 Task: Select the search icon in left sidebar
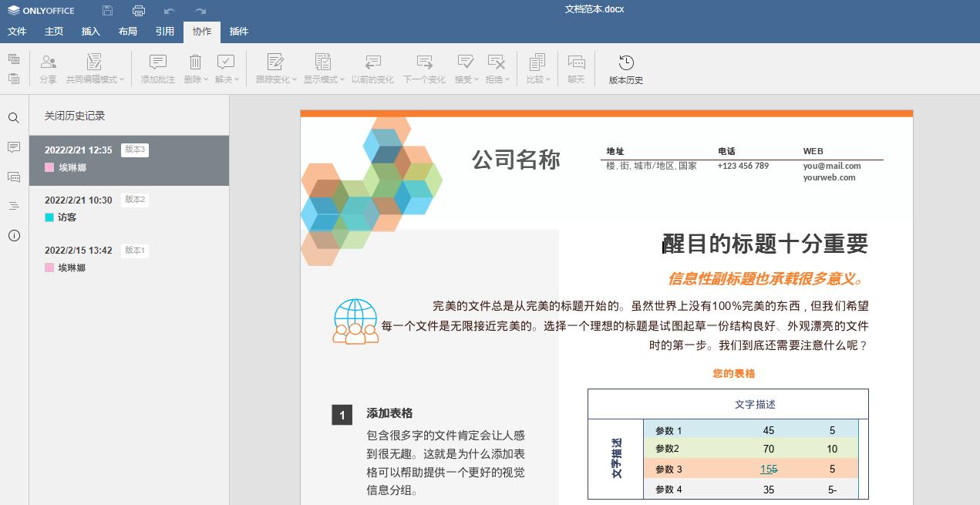click(14, 118)
